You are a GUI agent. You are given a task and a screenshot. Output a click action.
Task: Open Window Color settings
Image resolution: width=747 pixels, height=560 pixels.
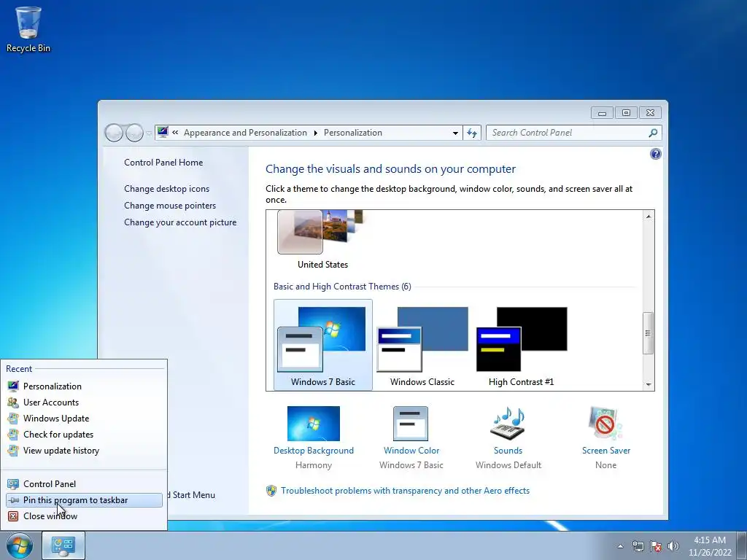(x=411, y=437)
